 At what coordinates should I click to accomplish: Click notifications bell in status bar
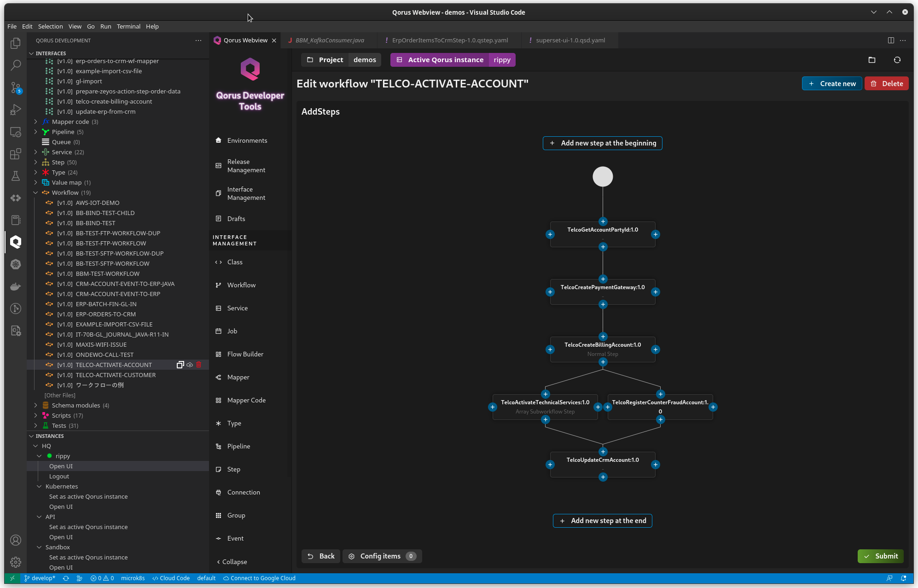pos(904,578)
